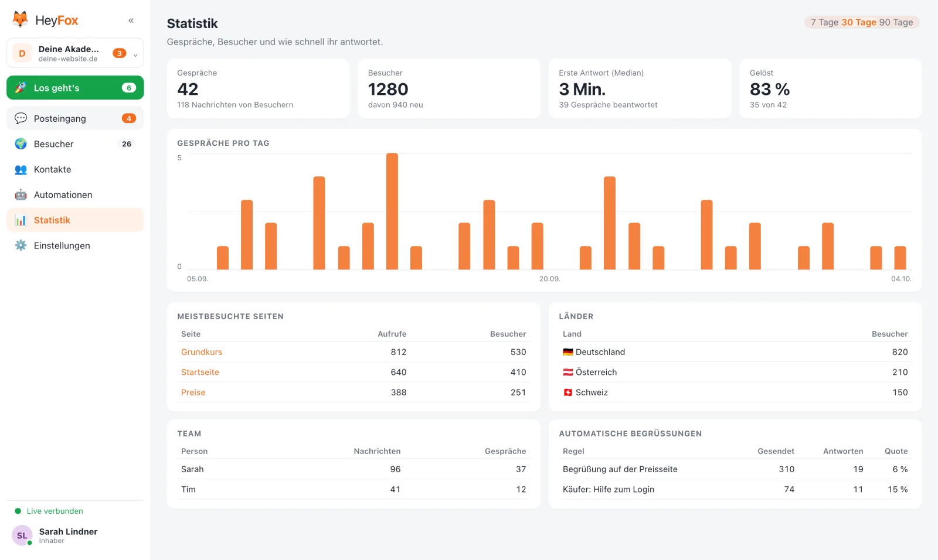This screenshot has width=938, height=560.
Task: Click the Quote column header
Action: 896,451
